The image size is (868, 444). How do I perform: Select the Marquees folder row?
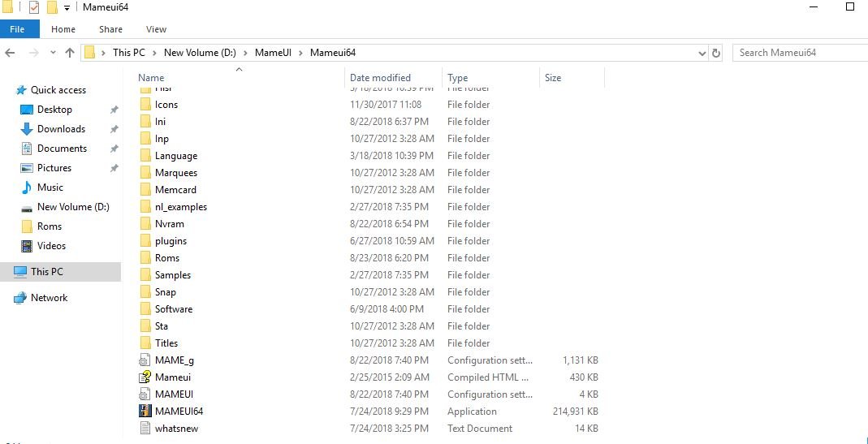point(369,173)
